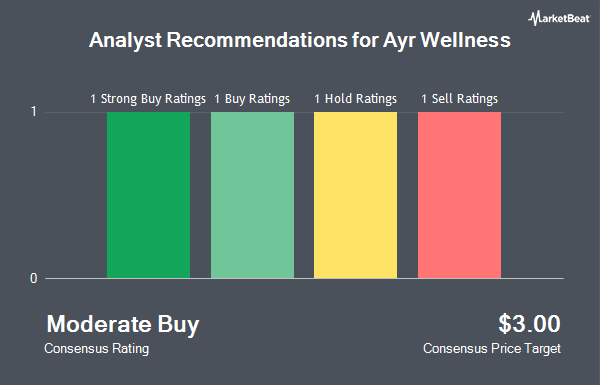Select the yellow Hold bar

point(355,195)
